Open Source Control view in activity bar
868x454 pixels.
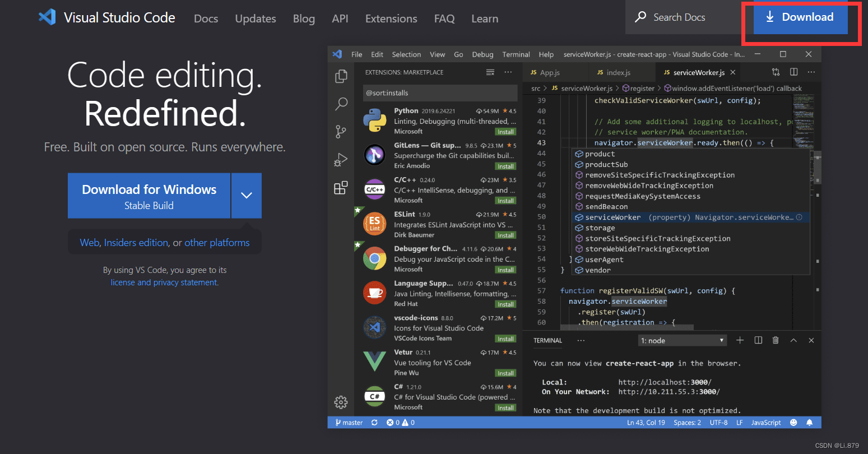click(x=341, y=132)
